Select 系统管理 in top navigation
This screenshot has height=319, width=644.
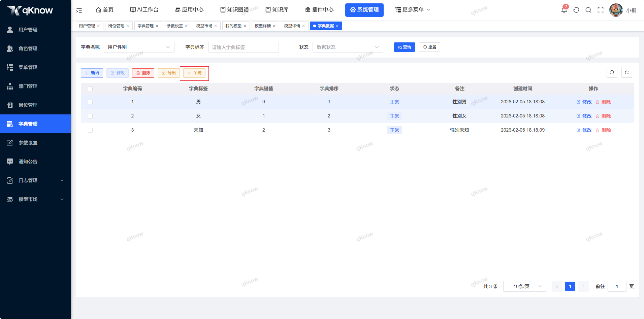point(364,10)
